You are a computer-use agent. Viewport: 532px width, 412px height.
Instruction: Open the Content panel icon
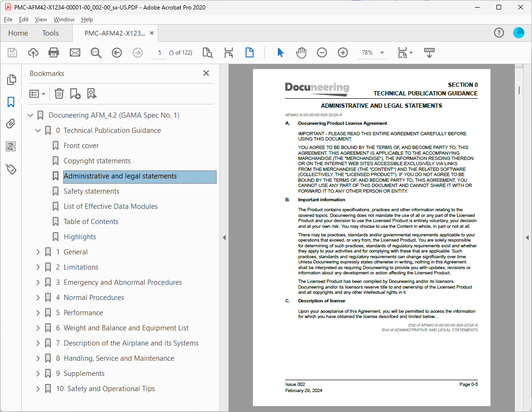(11, 147)
